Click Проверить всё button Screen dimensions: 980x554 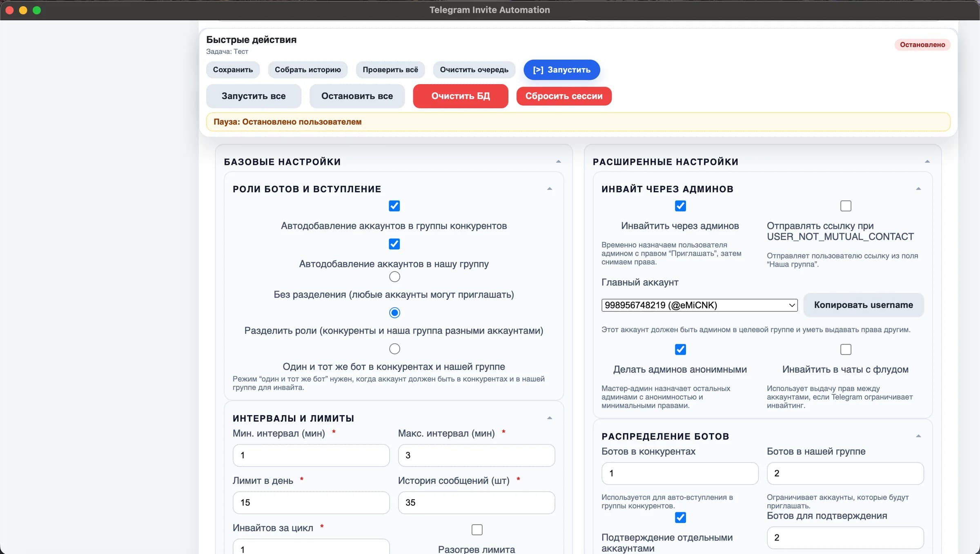[x=390, y=70]
